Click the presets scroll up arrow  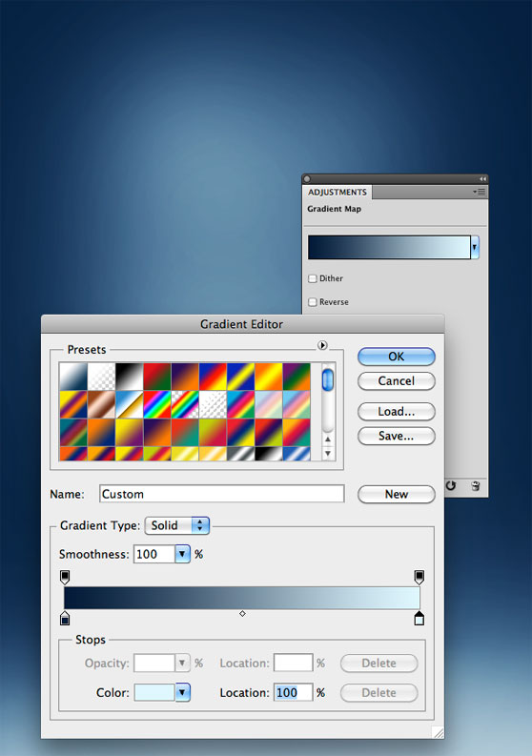point(328,439)
